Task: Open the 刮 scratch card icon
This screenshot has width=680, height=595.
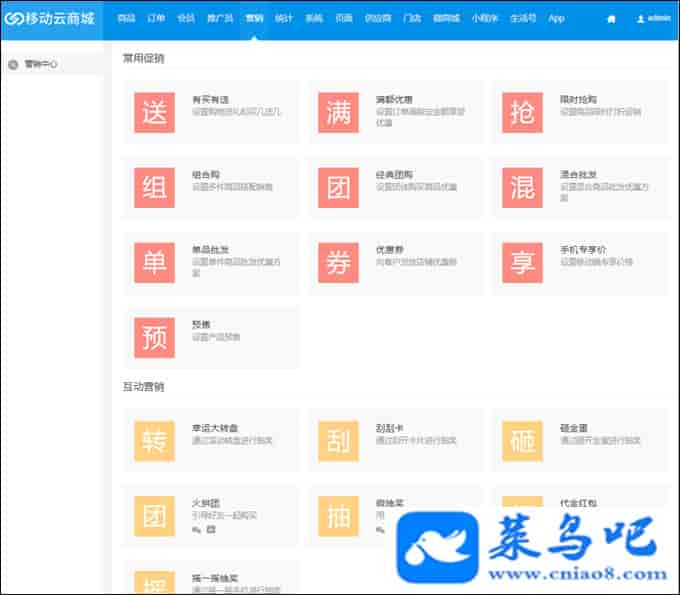Action: (x=338, y=441)
